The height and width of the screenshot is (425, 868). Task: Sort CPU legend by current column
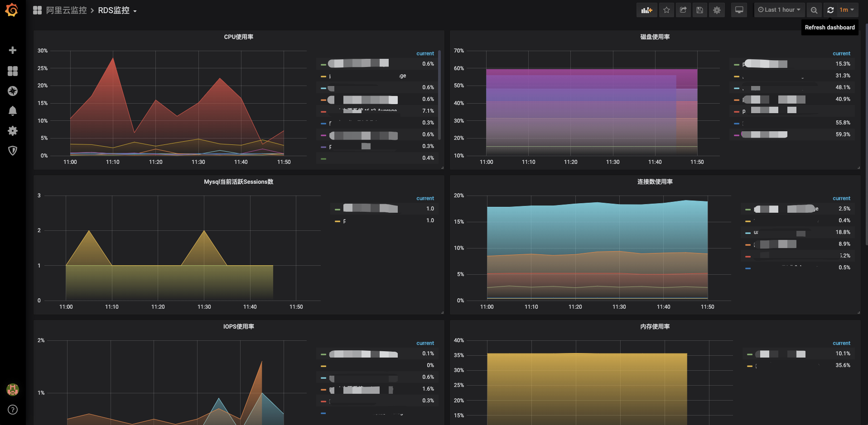pos(425,53)
